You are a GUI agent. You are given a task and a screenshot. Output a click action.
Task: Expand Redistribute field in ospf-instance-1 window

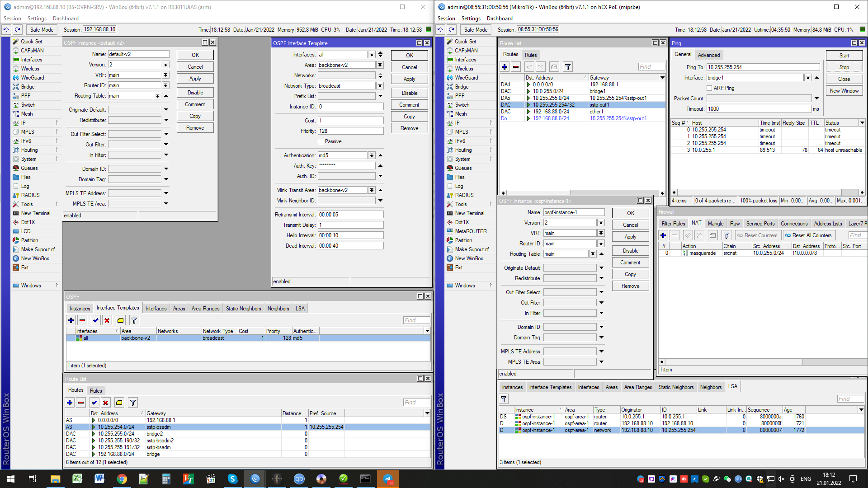601,278
